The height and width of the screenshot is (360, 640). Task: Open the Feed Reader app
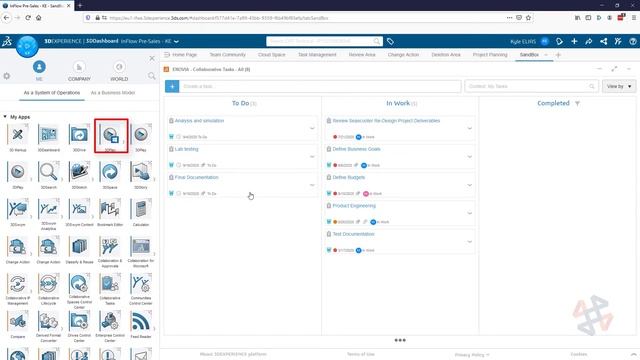pyautogui.click(x=140, y=321)
